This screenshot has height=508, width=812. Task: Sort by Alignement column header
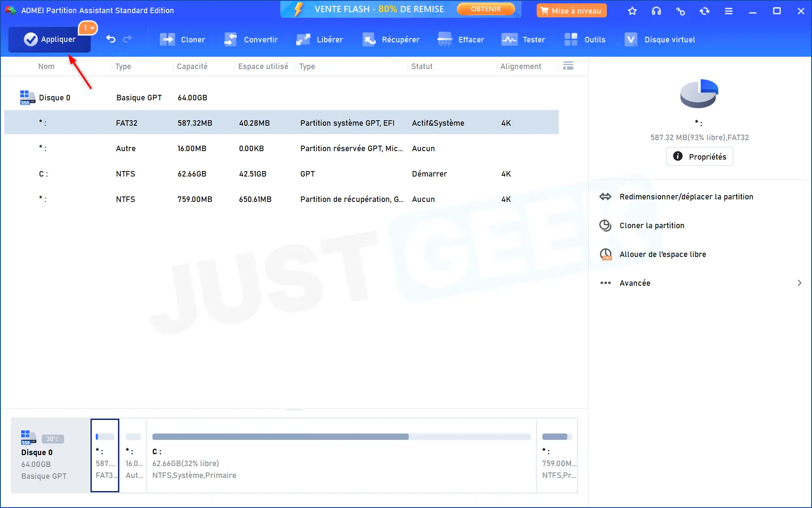pos(521,66)
